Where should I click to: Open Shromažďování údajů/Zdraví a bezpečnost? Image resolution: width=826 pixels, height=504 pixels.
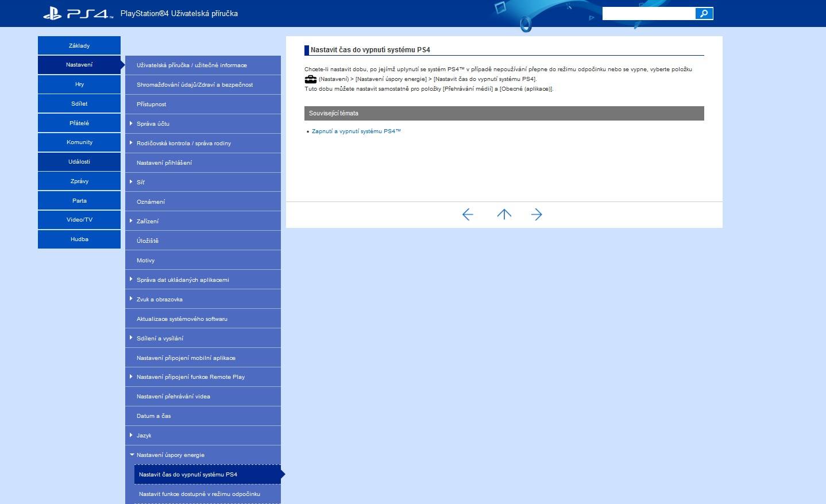203,85
